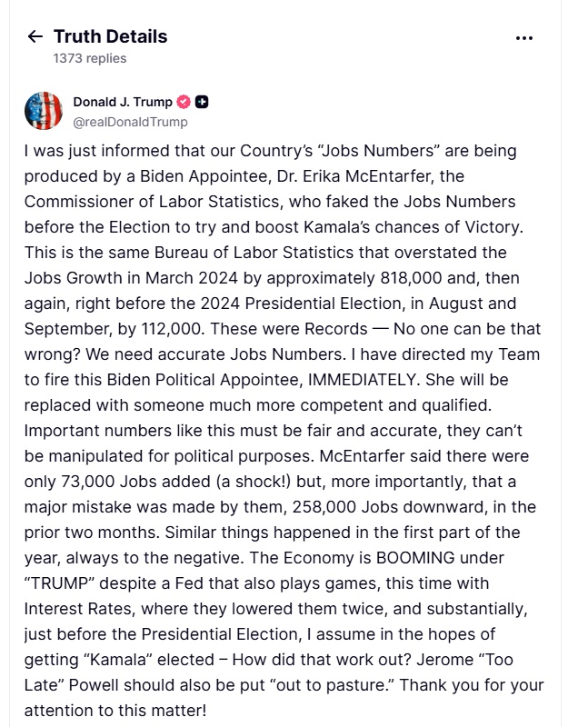Go back using the left arrow icon
The image size is (588, 727).
click(x=35, y=36)
